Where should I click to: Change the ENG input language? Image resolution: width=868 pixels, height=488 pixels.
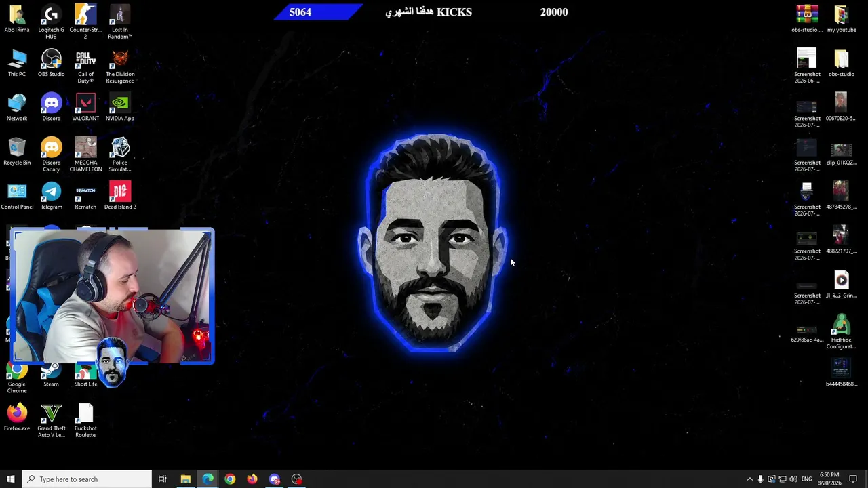[x=806, y=479]
